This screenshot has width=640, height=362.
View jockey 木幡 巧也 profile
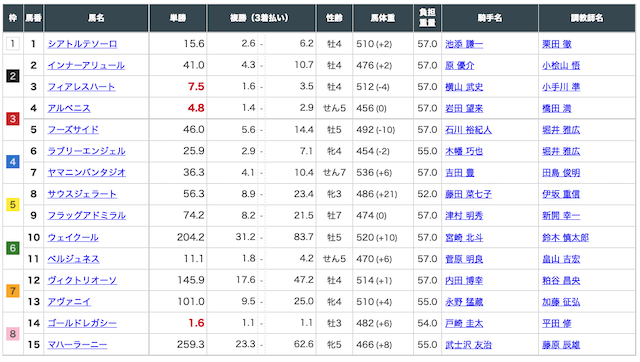click(464, 151)
